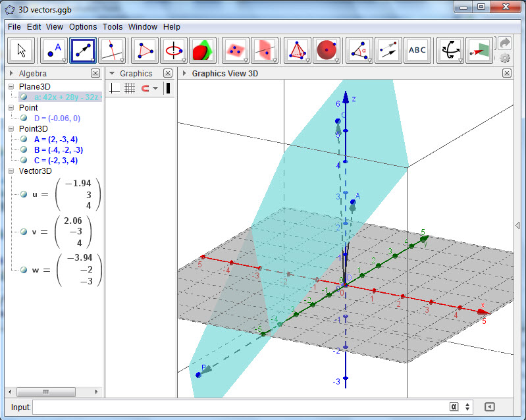Open the point capturing dropdown arrow

(x=155, y=88)
